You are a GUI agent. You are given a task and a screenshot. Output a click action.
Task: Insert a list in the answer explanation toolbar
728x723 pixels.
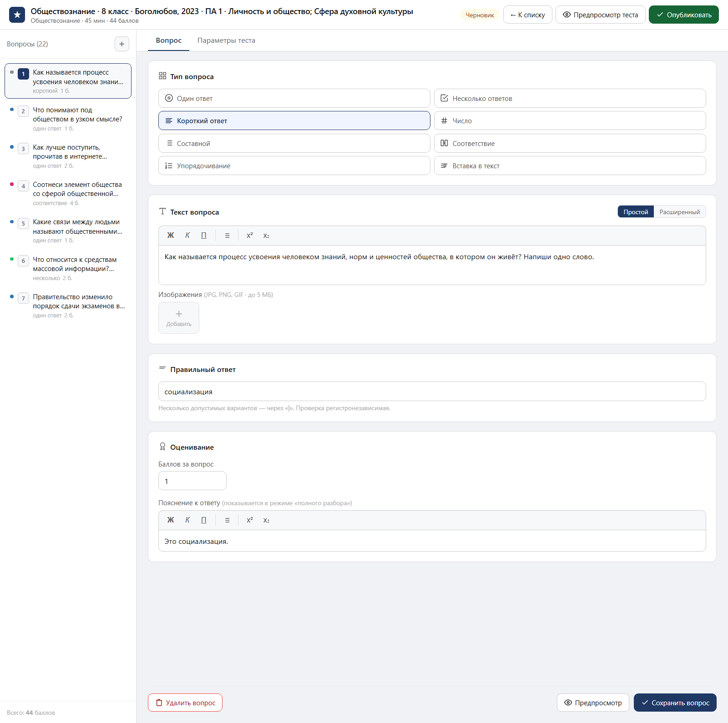tap(227, 520)
